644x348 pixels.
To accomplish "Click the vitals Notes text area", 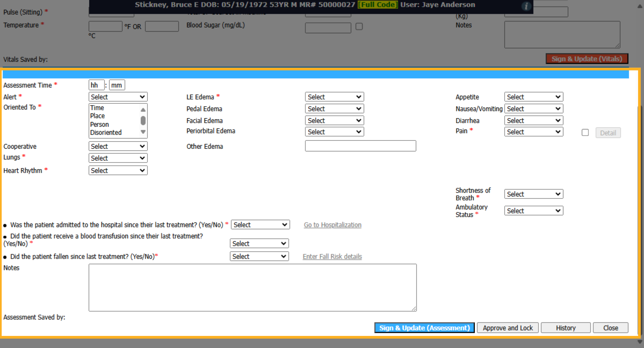I will pos(562,35).
